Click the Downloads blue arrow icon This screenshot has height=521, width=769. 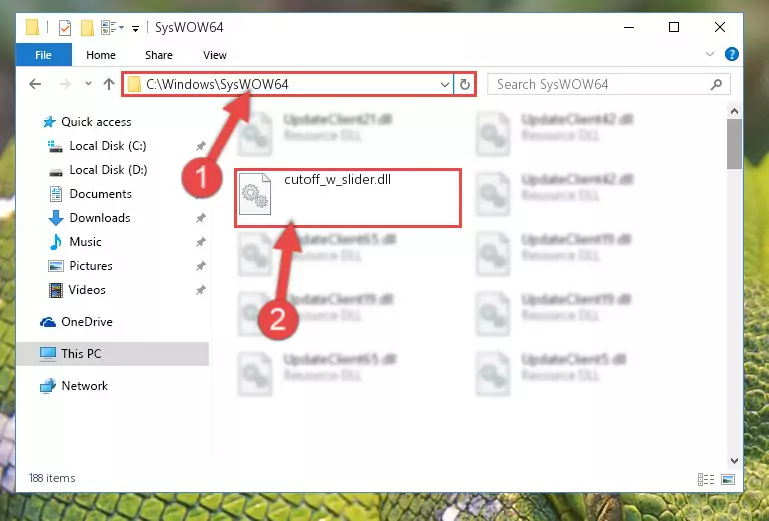pos(56,218)
